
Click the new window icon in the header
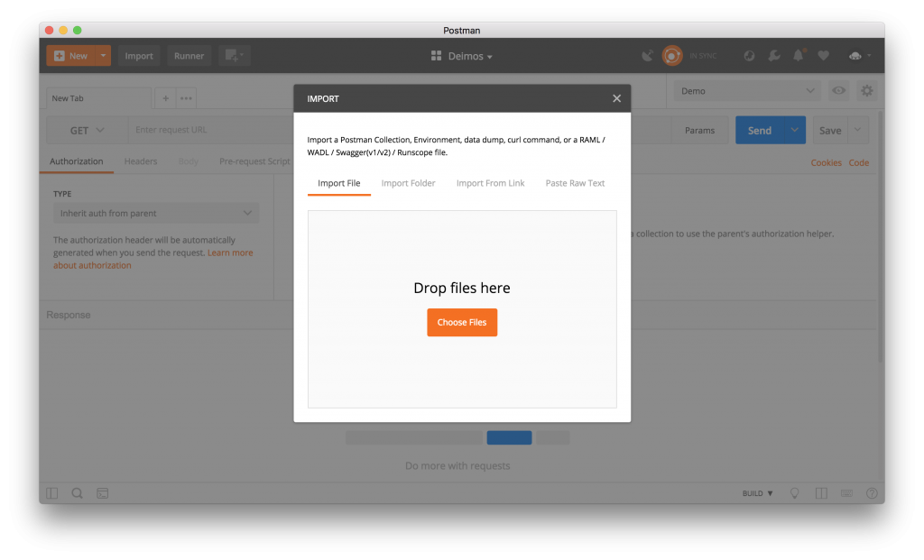(235, 56)
